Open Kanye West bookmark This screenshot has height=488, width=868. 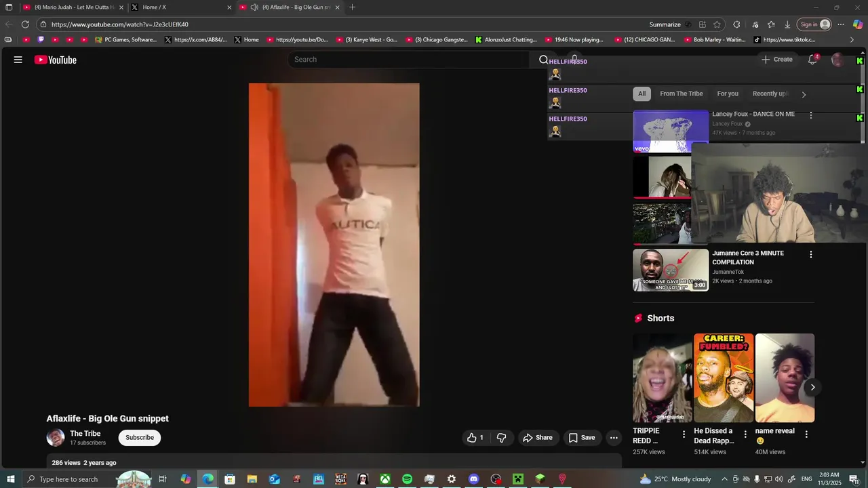(367, 40)
